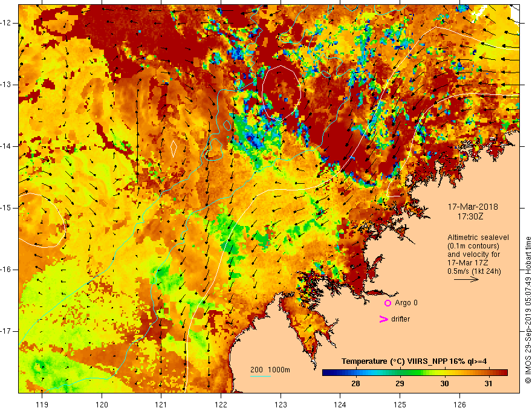Click the 17-Mar-2018 date label

pyautogui.click(x=473, y=207)
